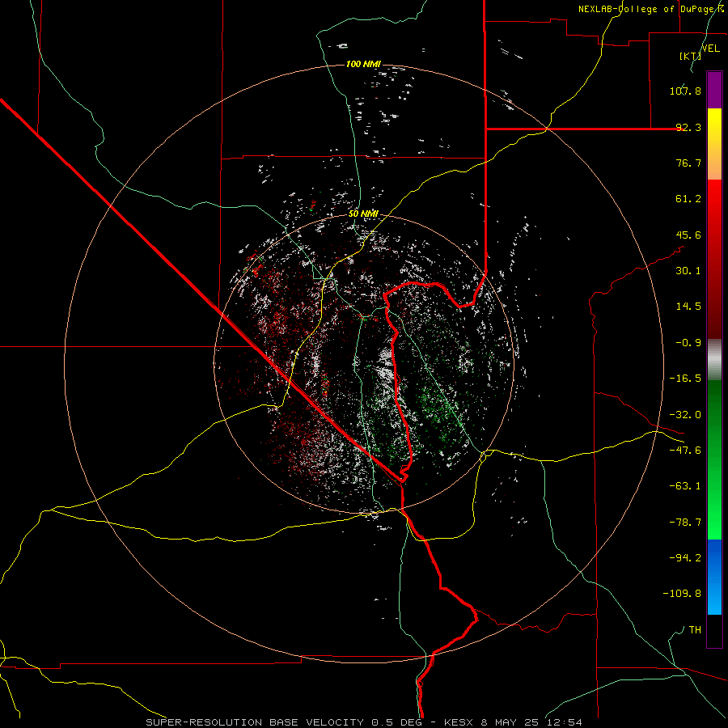Click the 30.1 scale value
This screenshot has height=728, width=728.
coord(688,271)
